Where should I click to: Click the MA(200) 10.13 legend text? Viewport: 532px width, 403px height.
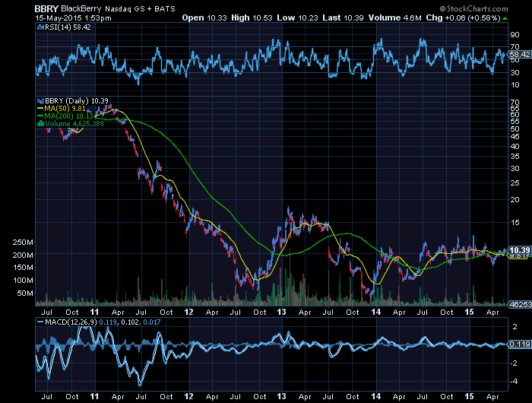[69, 116]
